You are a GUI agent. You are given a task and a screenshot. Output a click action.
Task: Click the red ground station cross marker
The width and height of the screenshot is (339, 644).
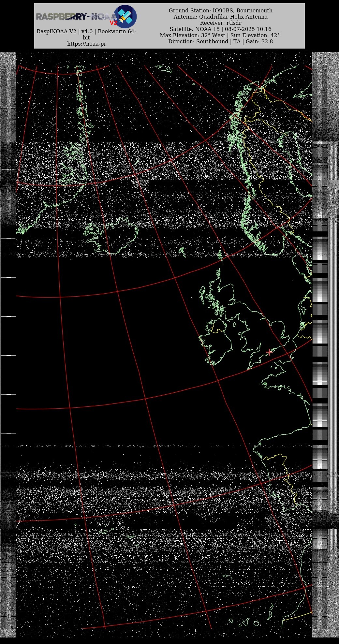(x=269, y=352)
